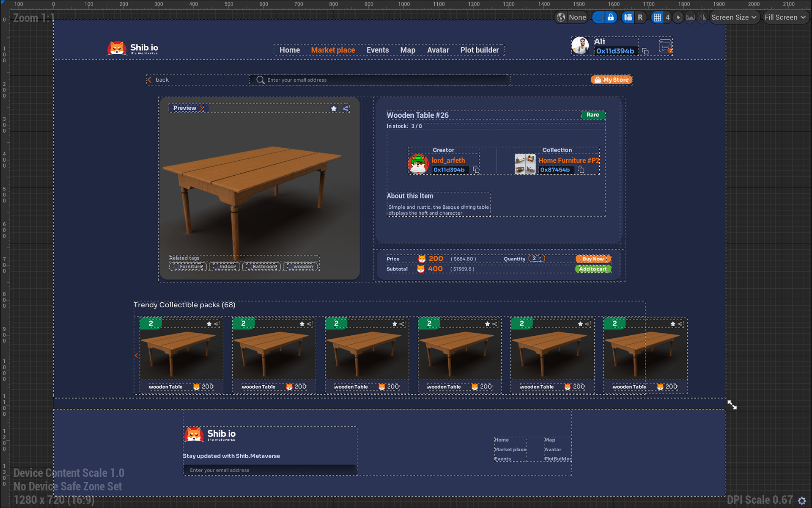Select the Home nav item
This screenshot has height=508, width=812.
tap(290, 50)
